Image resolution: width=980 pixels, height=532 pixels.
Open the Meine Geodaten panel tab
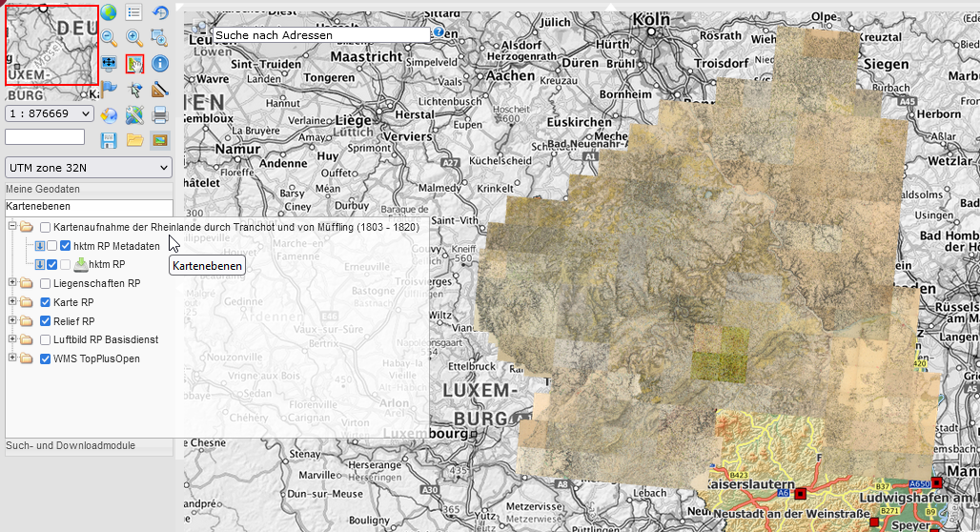[89, 189]
